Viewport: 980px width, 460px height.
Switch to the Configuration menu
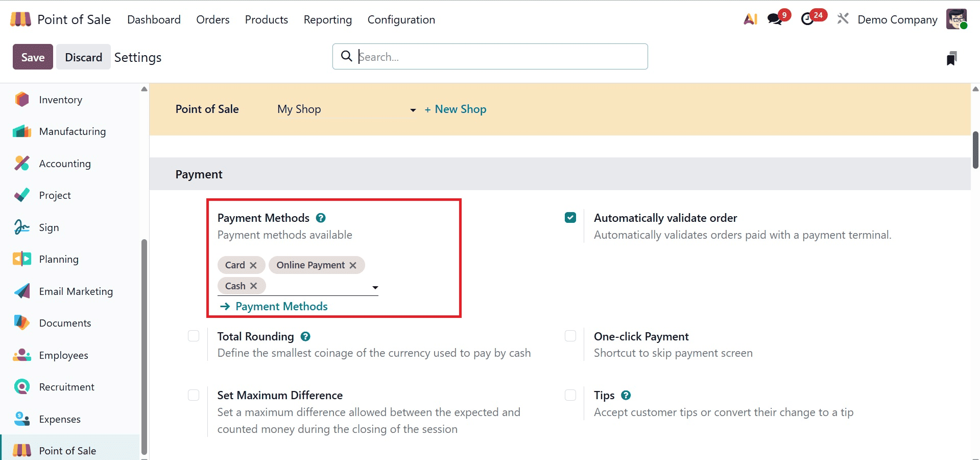pos(401,19)
